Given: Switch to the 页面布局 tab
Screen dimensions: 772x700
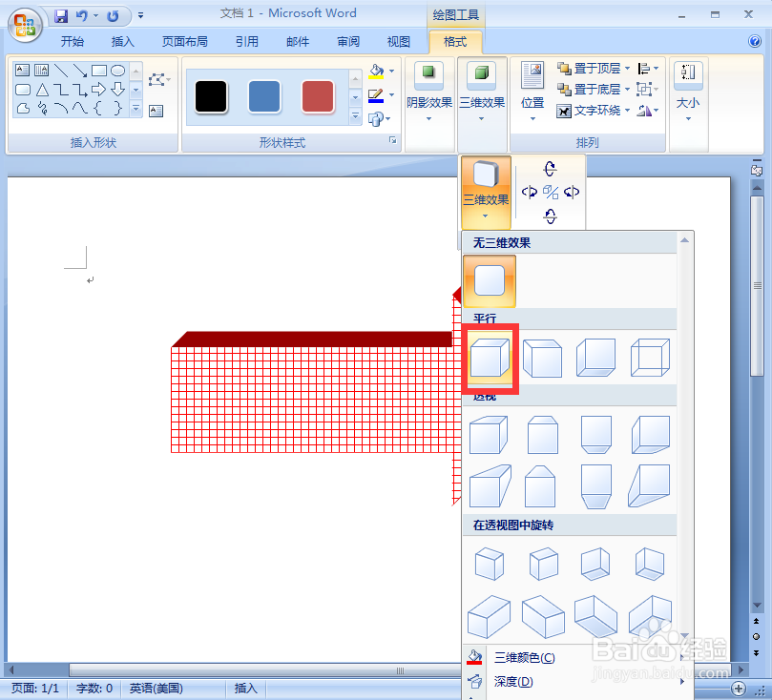Looking at the screenshot, I should [x=184, y=41].
